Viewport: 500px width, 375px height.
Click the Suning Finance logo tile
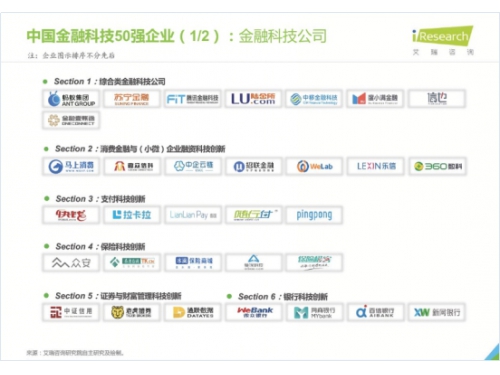[132, 99]
